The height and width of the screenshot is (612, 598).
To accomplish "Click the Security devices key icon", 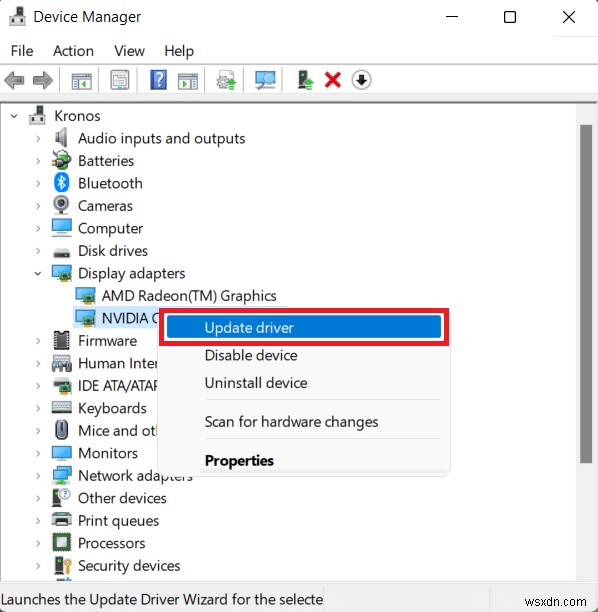I will point(62,565).
